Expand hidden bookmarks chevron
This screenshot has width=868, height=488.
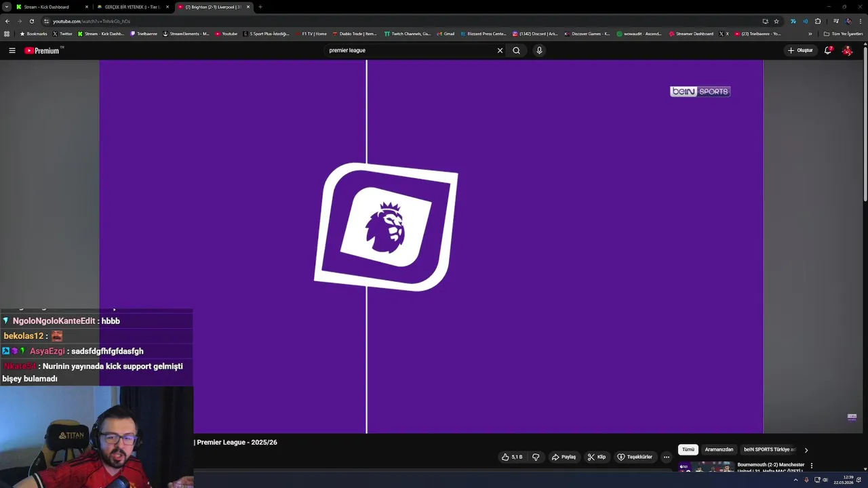[x=810, y=34]
